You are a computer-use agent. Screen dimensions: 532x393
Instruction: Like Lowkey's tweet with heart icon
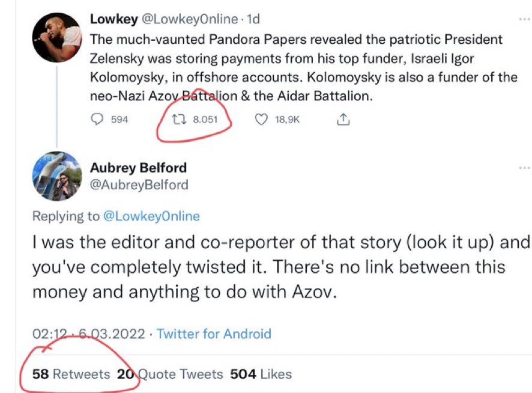(x=261, y=120)
